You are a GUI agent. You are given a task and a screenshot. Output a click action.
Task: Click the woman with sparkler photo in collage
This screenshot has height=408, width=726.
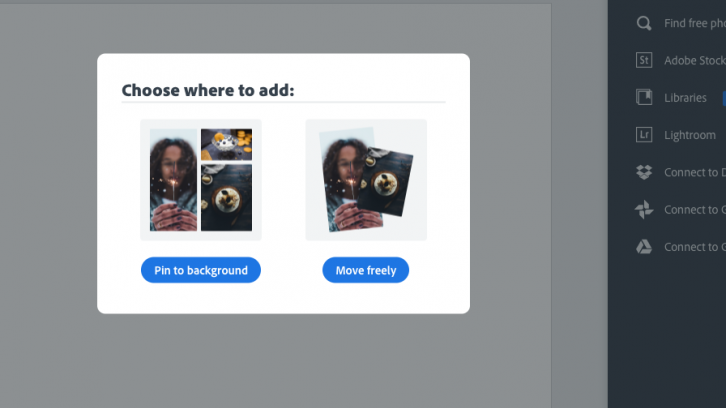(174, 180)
